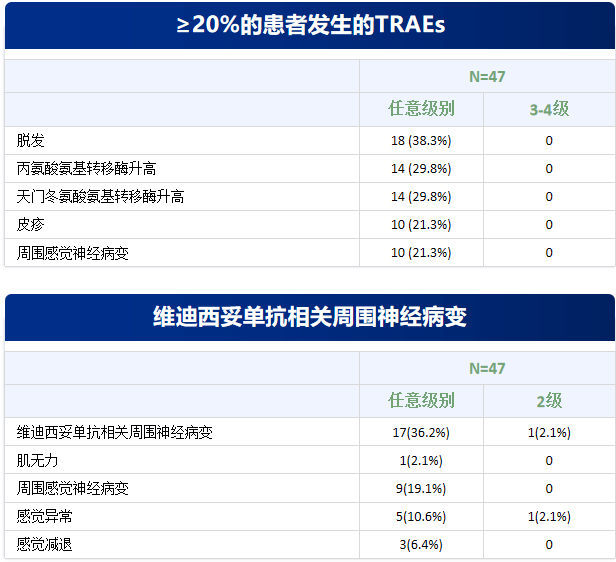Image resolution: width=616 pixels, height=562 pixels.
Task: Click the '天门冬氨酸氨基转移酶升高' row label
Action: coord(100,196)
